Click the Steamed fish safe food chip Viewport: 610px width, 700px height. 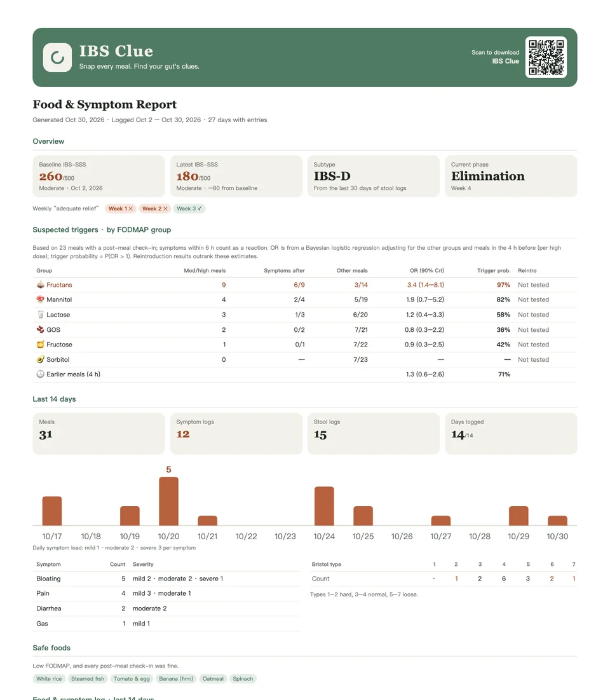pos(88,679)
